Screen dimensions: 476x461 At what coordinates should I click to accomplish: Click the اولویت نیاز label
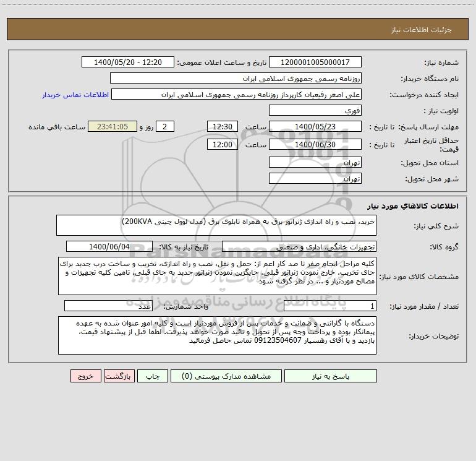click(441, 111)
